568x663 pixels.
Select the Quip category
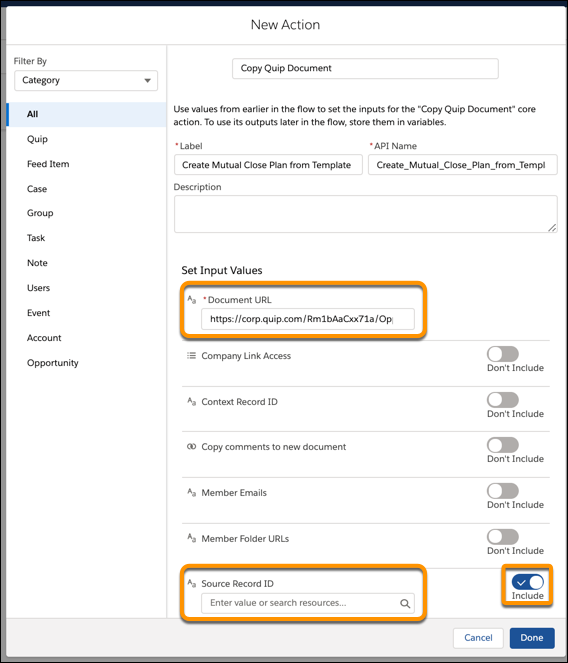tap(37, 139)
